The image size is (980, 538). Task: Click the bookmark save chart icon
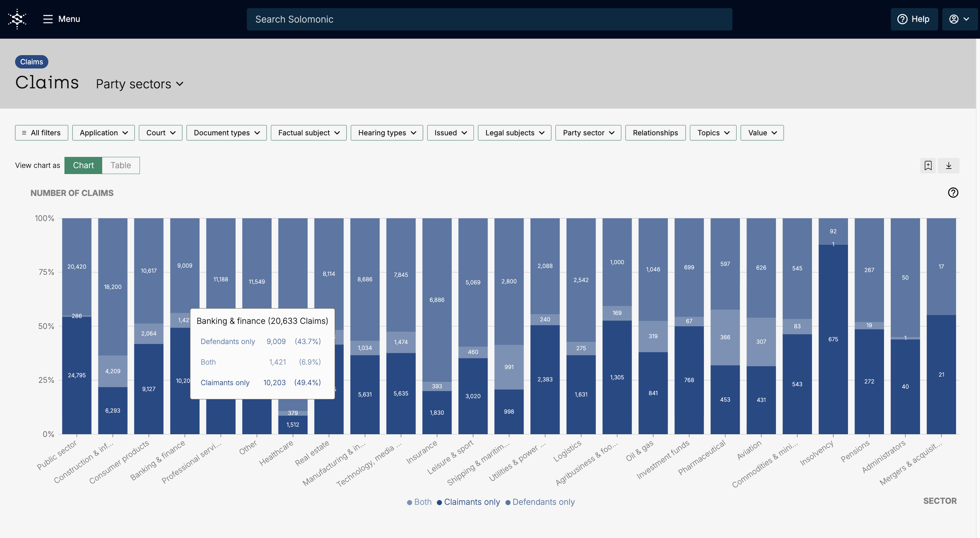click(x=928, y=165)
